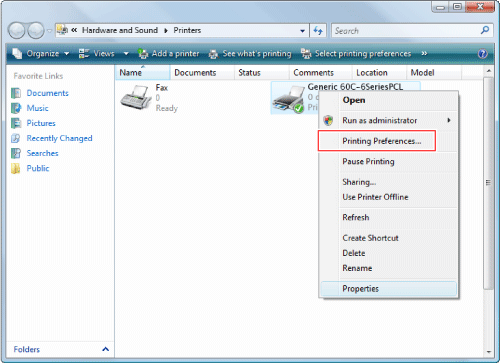Click the control panel icon in address bar
This screenshot has height=363, width=500.
[x=62, y=30]
